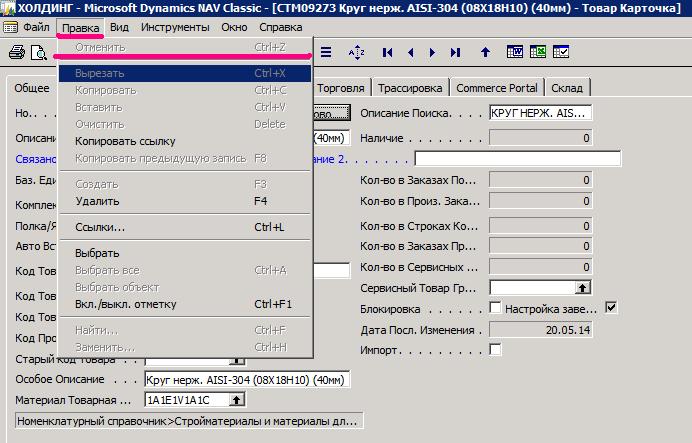Click Найти... menu entry
Screen dimensions: 692x443
point(185,330)
